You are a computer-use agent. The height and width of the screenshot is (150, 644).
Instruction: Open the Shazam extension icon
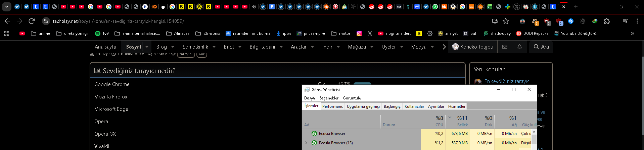point(571,21)
